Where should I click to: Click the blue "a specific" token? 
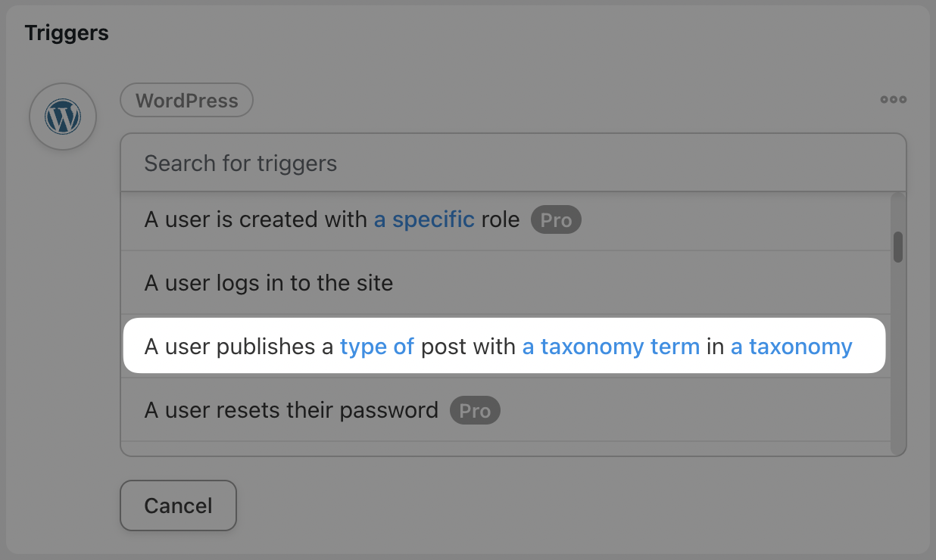[424, 219]
